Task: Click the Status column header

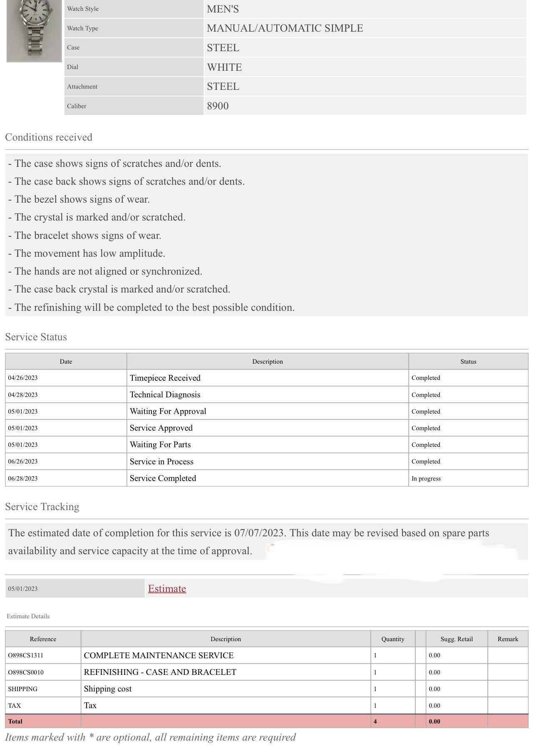Action: click(468, 362)
